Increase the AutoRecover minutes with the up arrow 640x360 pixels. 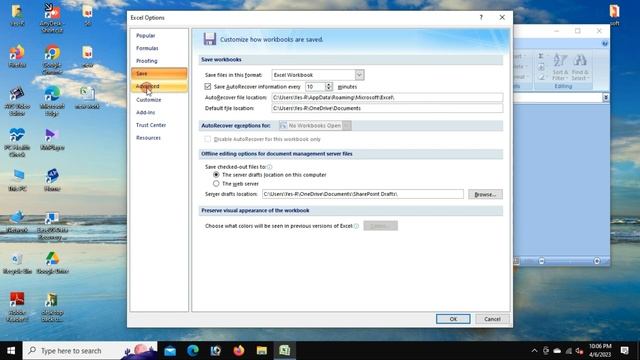(329, 84)
